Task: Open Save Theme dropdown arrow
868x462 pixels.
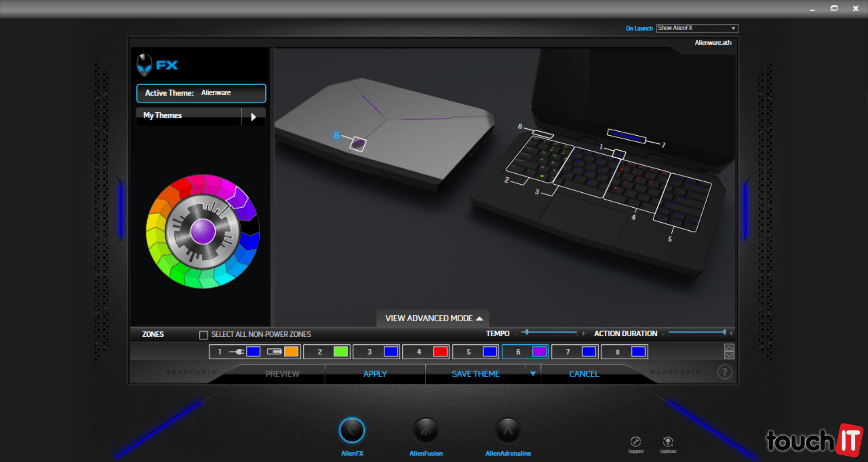Action: (x=533, y=374)
